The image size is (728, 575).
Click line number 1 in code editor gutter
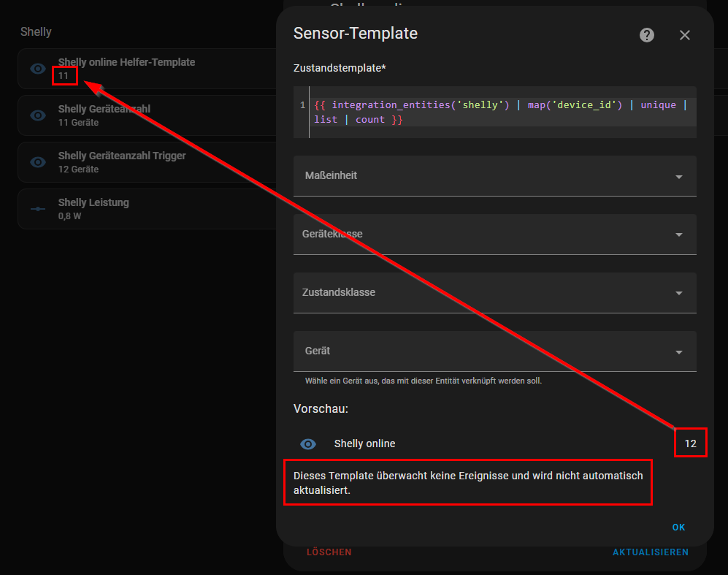coord(303,105)
